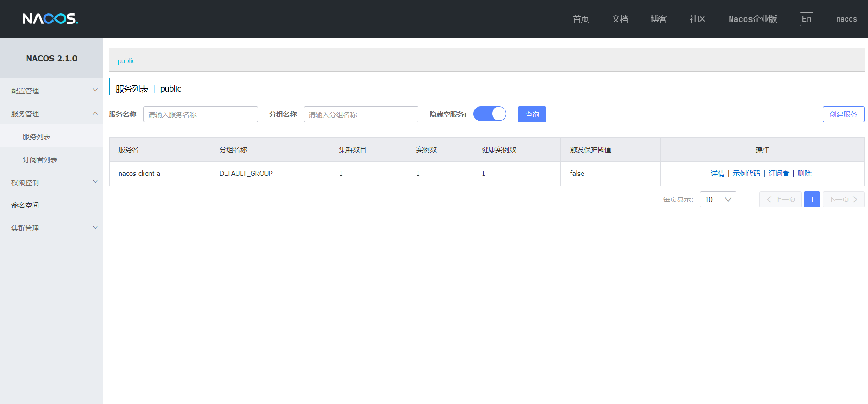Click the 查询 search button
Viewport: 868px width, 404px height.
pyautogui.click(x=532, y=114)
